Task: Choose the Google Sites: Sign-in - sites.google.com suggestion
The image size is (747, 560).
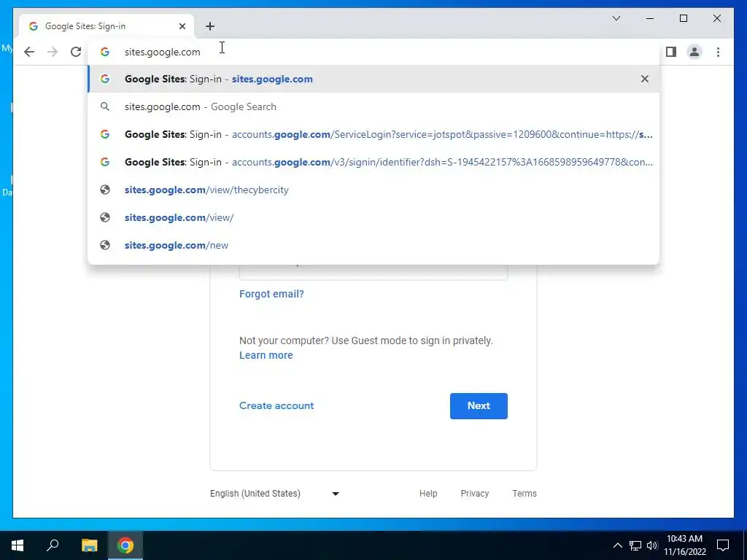Action: (x=374, y=79)
